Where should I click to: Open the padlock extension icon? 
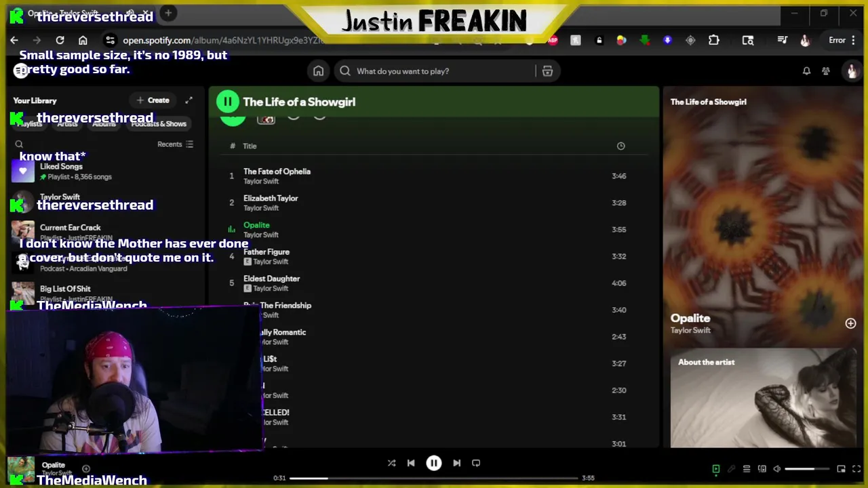click(x=599, y=40)
